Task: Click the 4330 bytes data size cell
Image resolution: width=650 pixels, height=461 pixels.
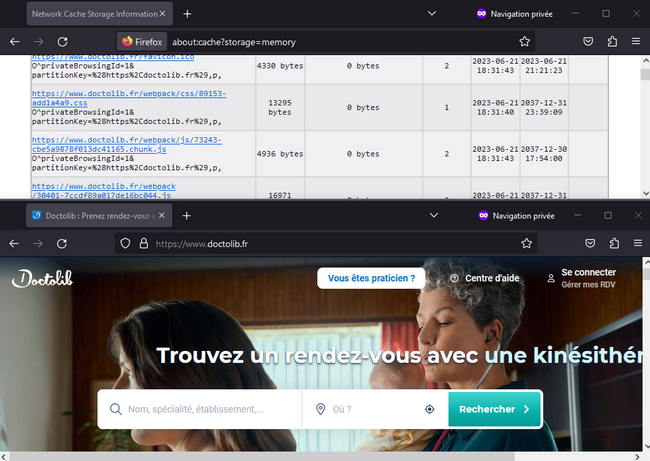Action: tap(280, 66)
